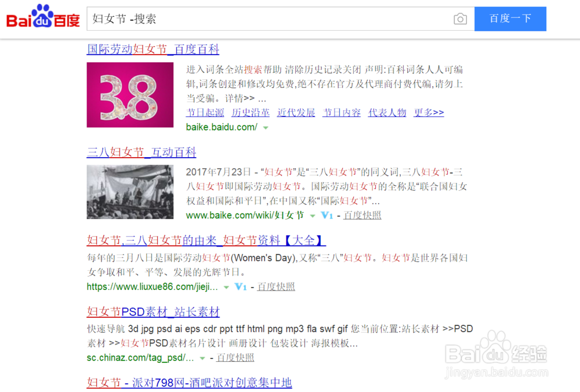Open the 近代发展 sublink
Screen dimensions: 580x392
pyautogui.click(x=296, y=112)
